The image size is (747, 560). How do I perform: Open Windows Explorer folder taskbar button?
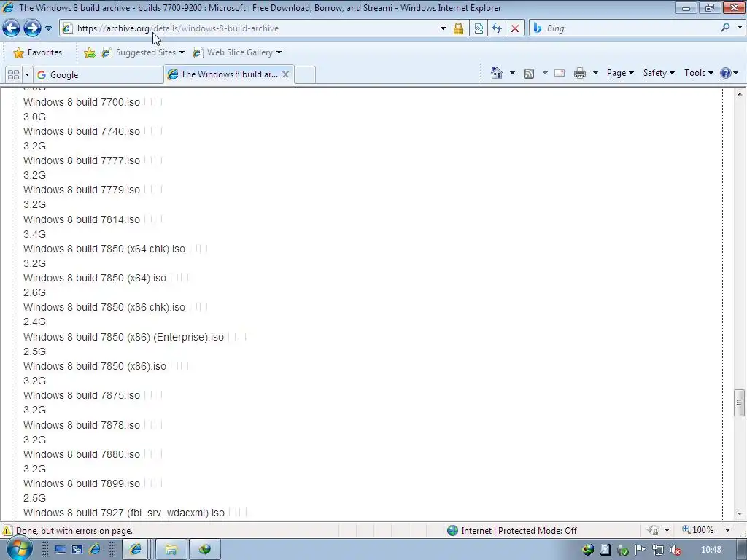click(x=171, y=550)
